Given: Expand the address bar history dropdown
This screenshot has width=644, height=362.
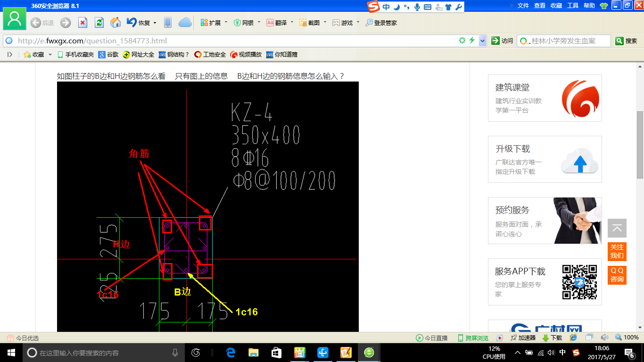Looking at the screenshot, I should pos(482,41).
